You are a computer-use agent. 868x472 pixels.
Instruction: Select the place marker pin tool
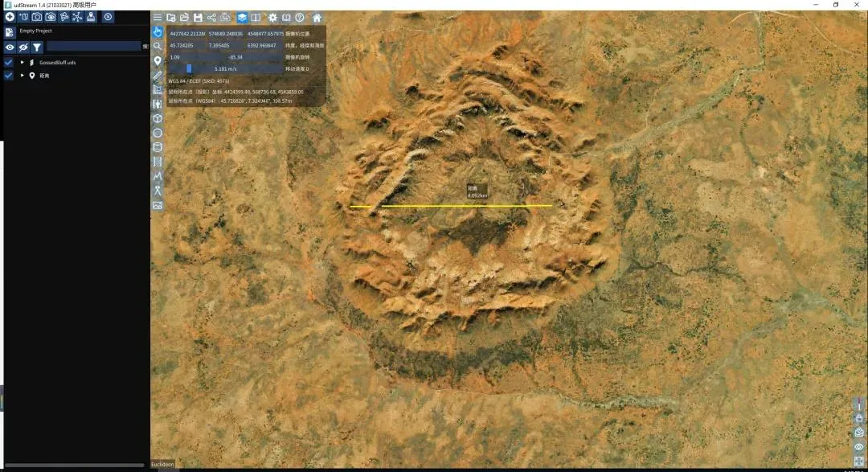(x=158, y=60)
